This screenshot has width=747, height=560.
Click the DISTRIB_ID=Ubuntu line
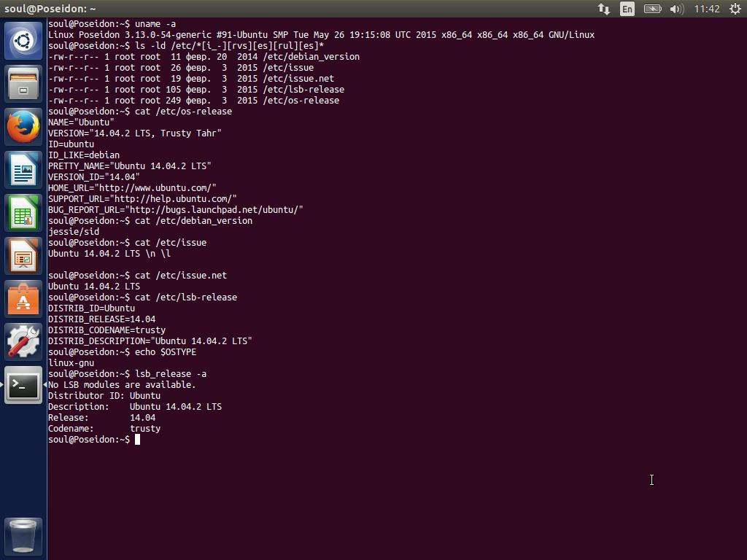coord(91,308)
